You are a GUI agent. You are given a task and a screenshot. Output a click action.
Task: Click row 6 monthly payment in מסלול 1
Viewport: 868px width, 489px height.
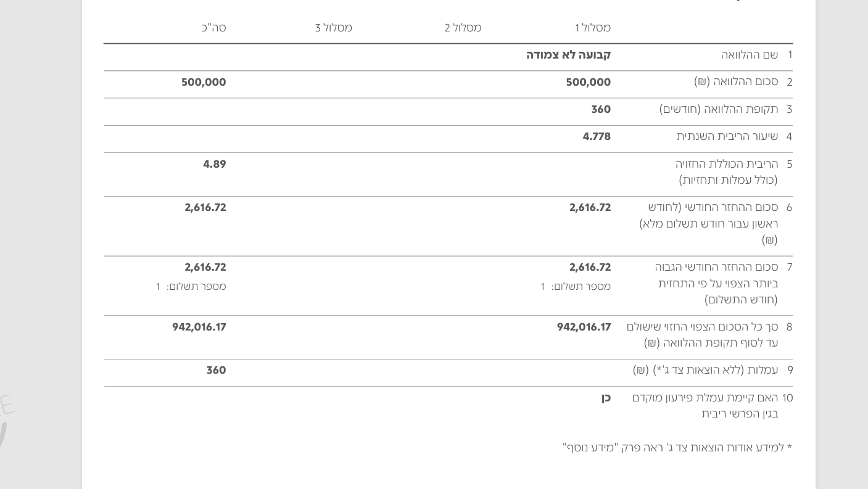pos(590,207)
